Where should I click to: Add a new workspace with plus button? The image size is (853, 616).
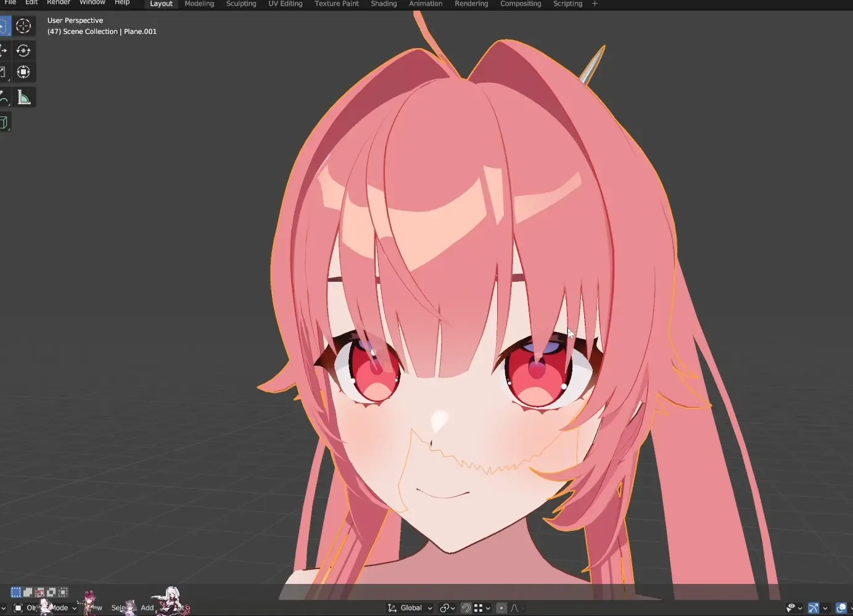[x=595, y=4]
